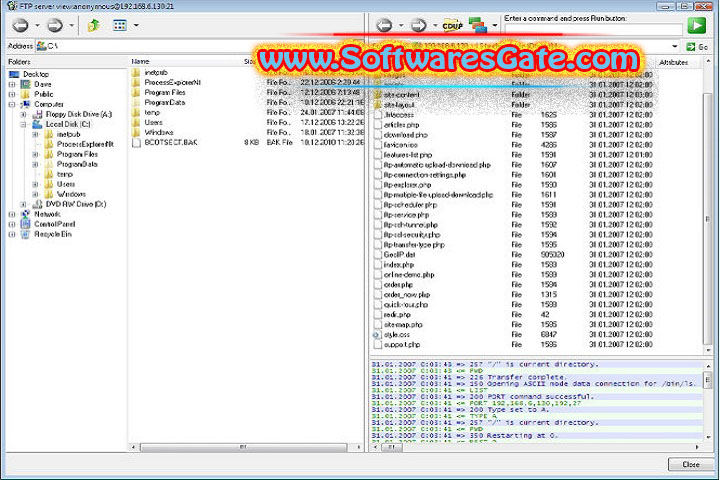The width and height of the screenshot is (720, 480).
Task: Expand the Public folder node
Action: coord(12,95)
